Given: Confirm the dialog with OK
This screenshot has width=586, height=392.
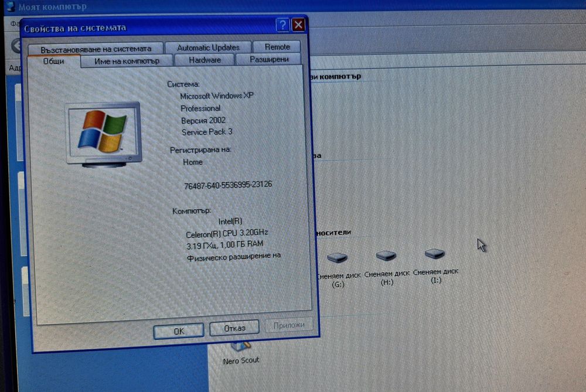Looking at the screenshot, I should tap(179, 331).
